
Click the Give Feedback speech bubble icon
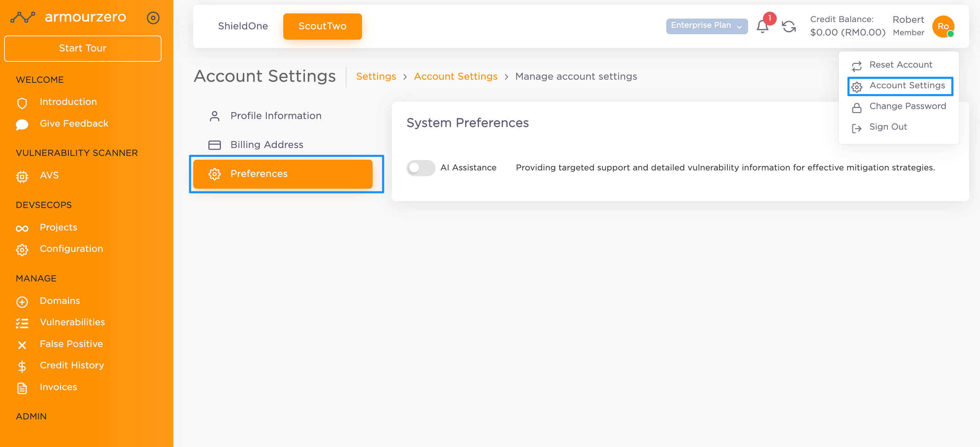point(22,124)
